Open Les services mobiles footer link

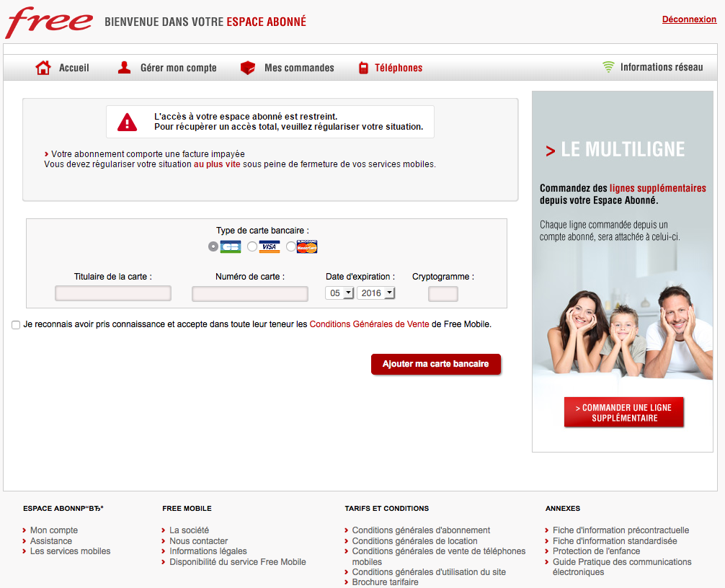(x=71, y=551)
